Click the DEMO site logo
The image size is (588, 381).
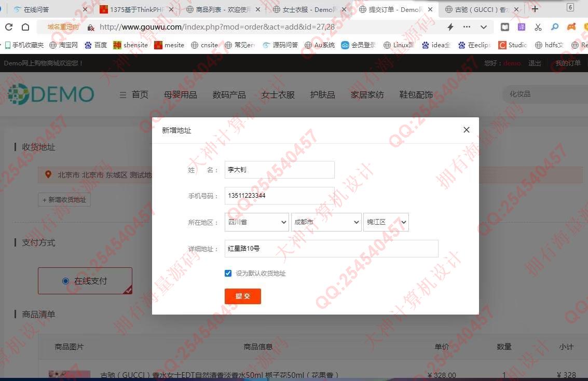coord(51,94)
